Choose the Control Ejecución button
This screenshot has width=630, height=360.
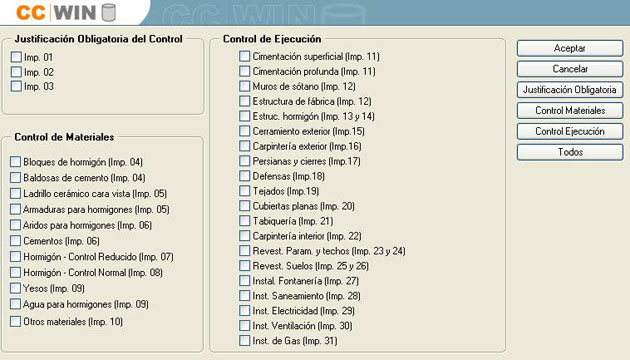pyautogui.click(x=570, y=131)
